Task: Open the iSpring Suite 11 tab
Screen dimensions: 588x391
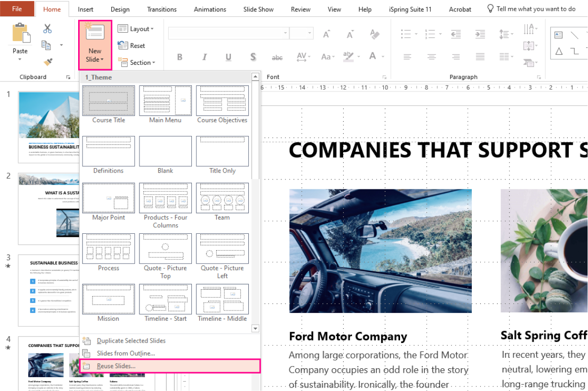Action: (x=410, y=9)
